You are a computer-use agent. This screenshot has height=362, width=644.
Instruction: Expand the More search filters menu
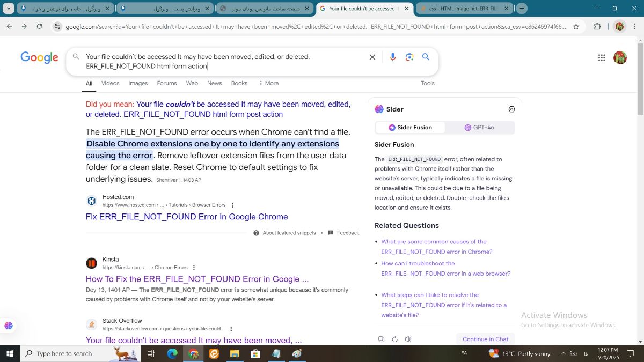point(268,83)
